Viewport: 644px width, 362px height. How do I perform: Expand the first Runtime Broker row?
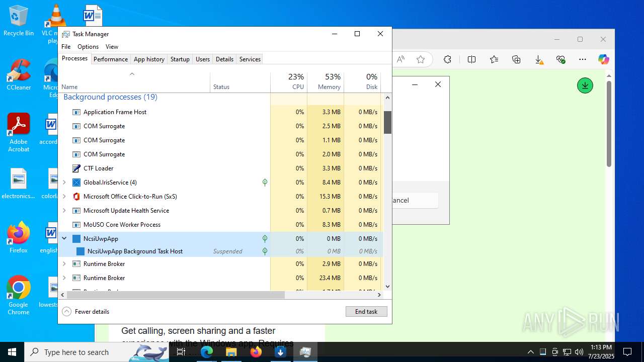pos(64,264)
